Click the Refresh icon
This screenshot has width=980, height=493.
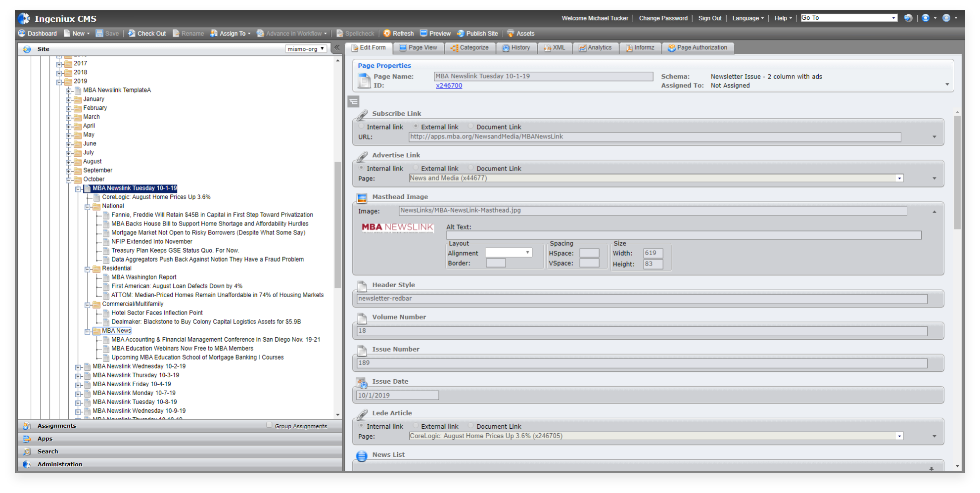click(387, 33)
